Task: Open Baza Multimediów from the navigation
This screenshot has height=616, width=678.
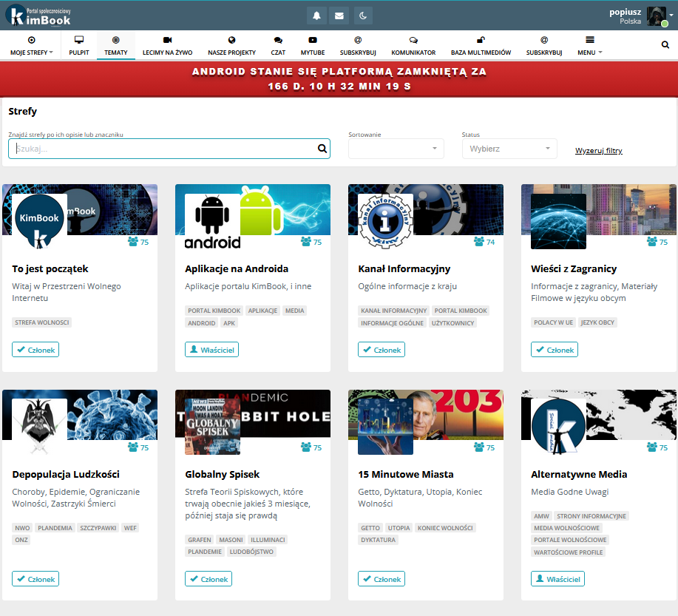Action: [481, 45]
